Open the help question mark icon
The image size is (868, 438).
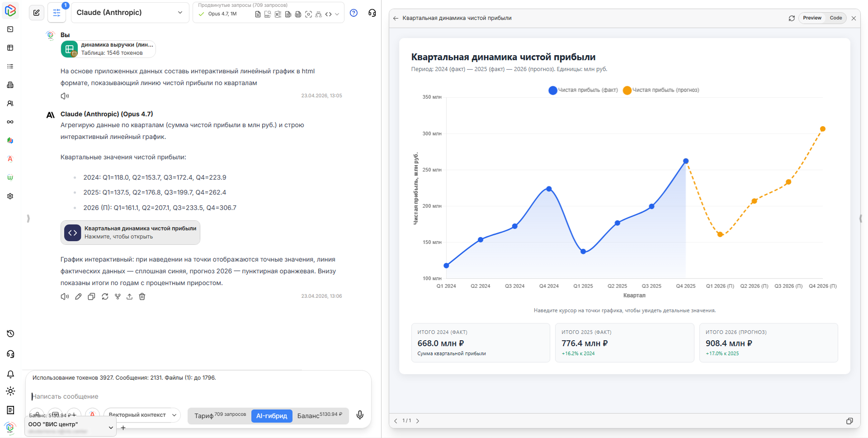[x=354, y=13]
